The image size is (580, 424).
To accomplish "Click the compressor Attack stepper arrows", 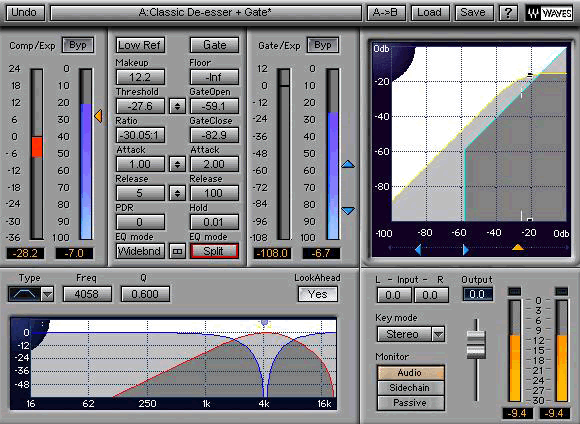I will [178, 164].
